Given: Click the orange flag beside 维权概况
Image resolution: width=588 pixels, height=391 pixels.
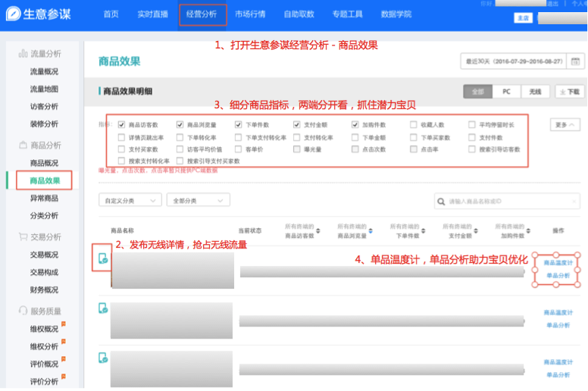Looking at the screenshot, I should [x=64, y=324].
